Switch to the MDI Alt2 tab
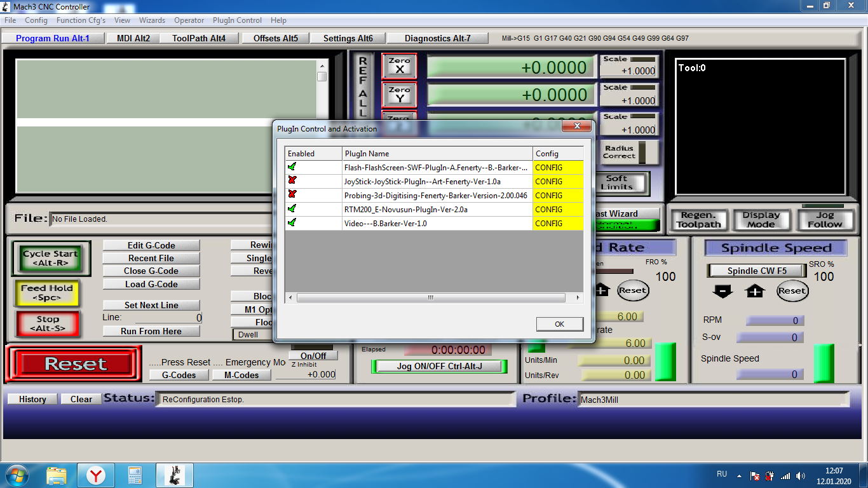The height and width of the screenshot is (488, 868). 133,38
